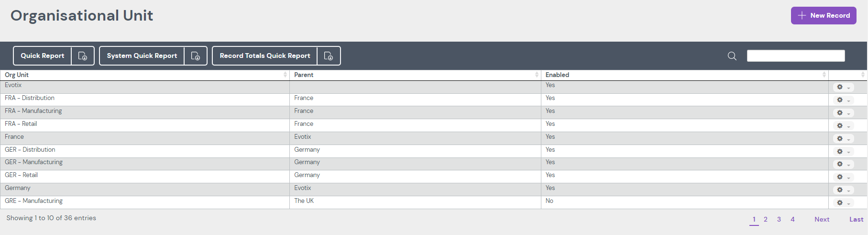Viewport: 868px width, 235px height.
Task: Open the Quick Report add-document icon
Action: (x=83, y=56)
